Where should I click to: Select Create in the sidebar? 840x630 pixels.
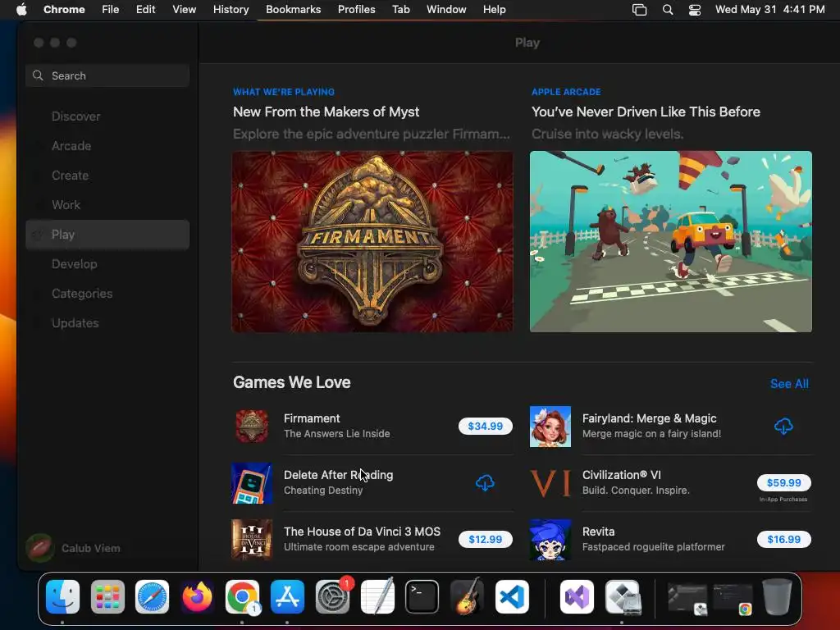point(107,176)
